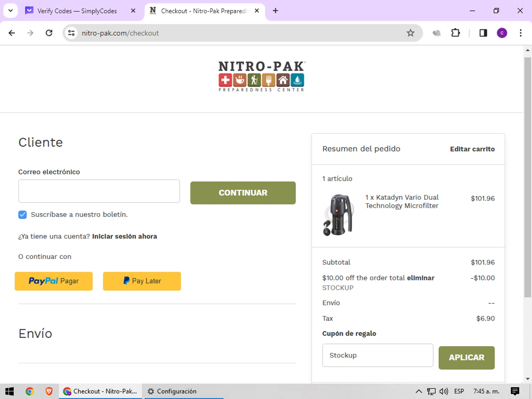Click the address bar URL
This screenshot has width=532, height=399.
120,33
